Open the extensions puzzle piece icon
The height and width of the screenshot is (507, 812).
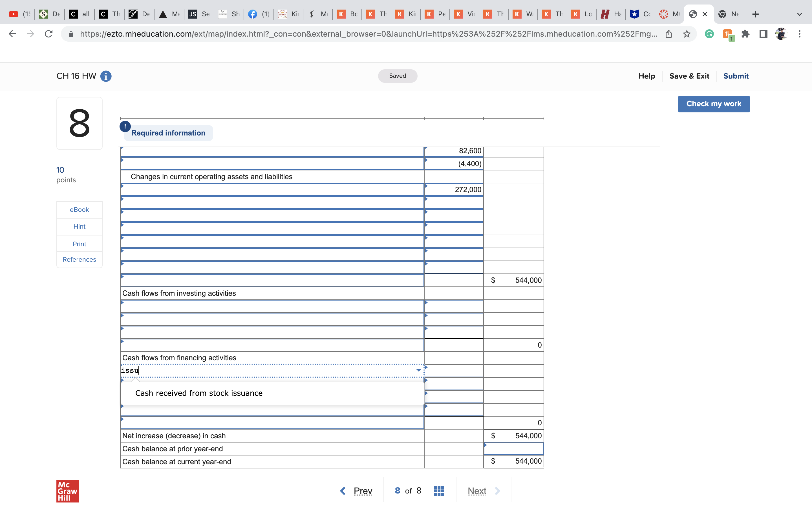[x=745, y=34]
